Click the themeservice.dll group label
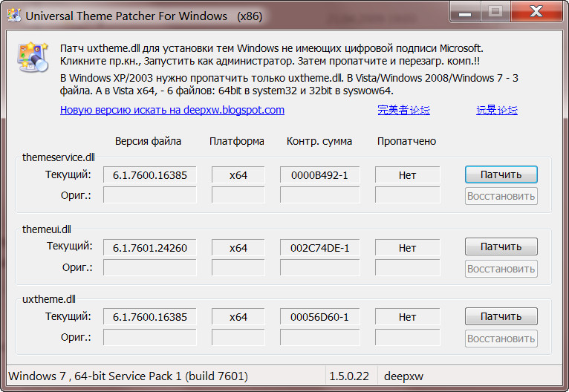Viewport: 569px width, 392px height. click(59, 157)
